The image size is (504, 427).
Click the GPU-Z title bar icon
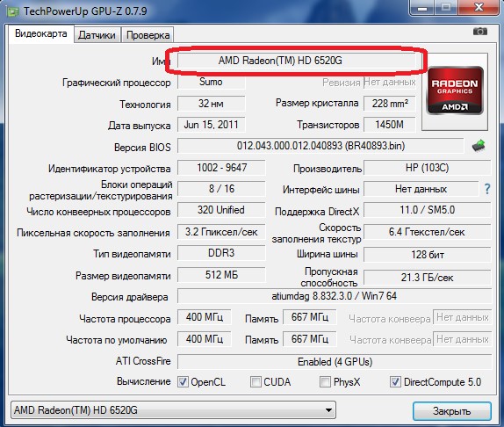point(13,12)
